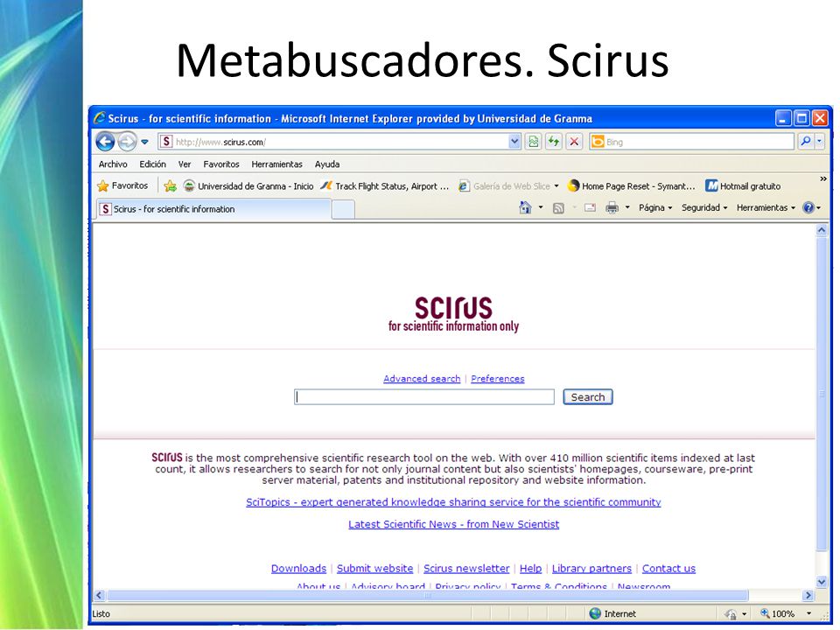The image size is (840, 630).
Task: Open Home button dropdown arrow
Action: click(541, 207)
